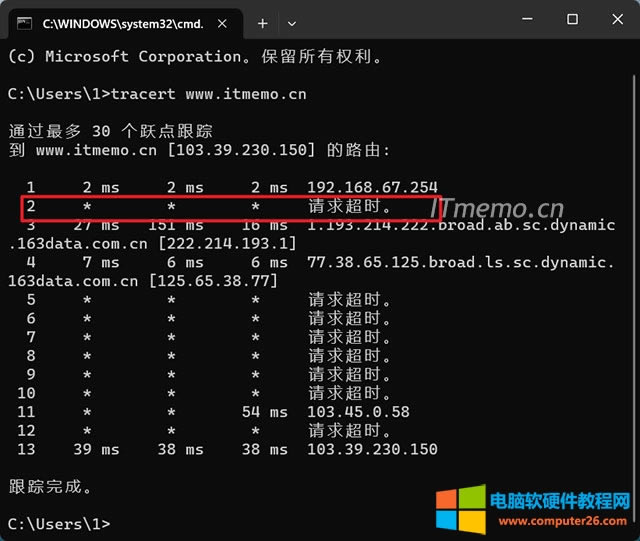640x541 pixels.
Task: Click the [125.65.38.77] address text
Action: [211, 281]
